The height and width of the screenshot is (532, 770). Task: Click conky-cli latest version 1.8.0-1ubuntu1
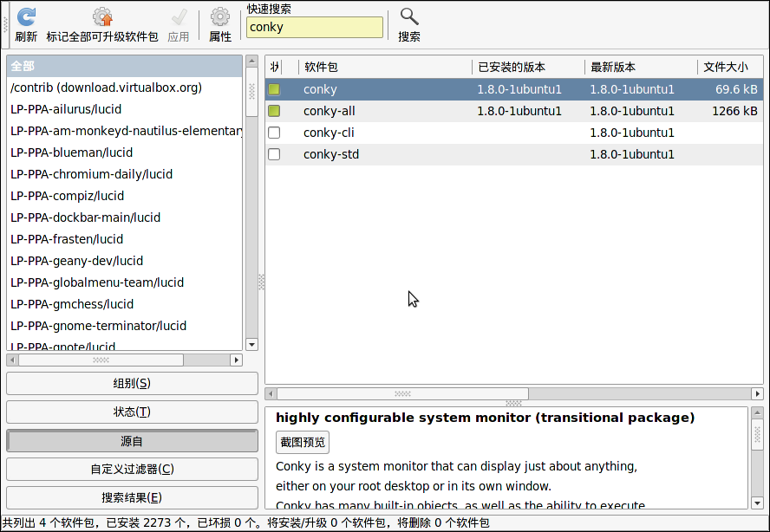(x=632, y=133)
